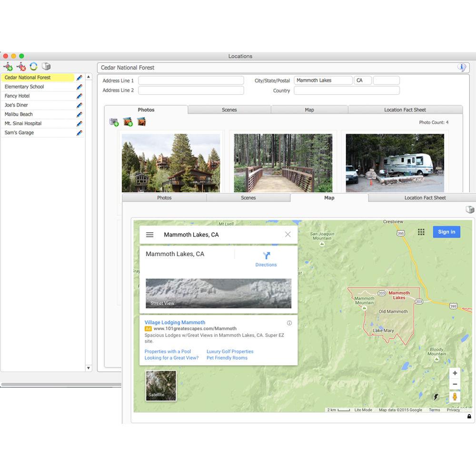This screenshot has height=476, width=476.
Task: Select Malibu Beach in locations list
Action: pyautogui.click(x=19, y=114)
